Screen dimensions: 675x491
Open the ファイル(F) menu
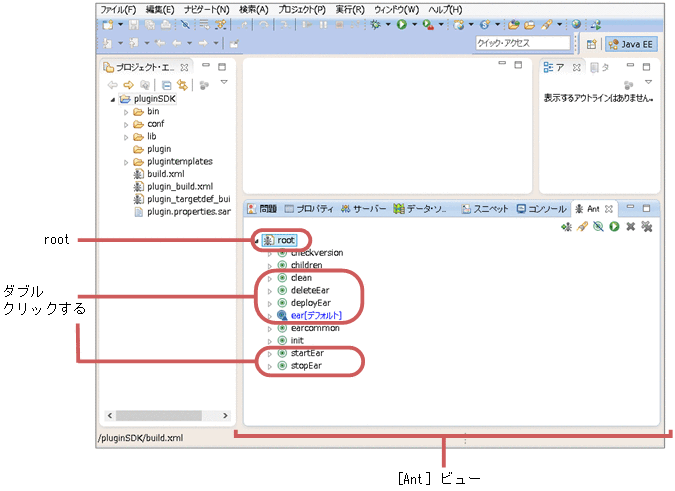point(118,9)
